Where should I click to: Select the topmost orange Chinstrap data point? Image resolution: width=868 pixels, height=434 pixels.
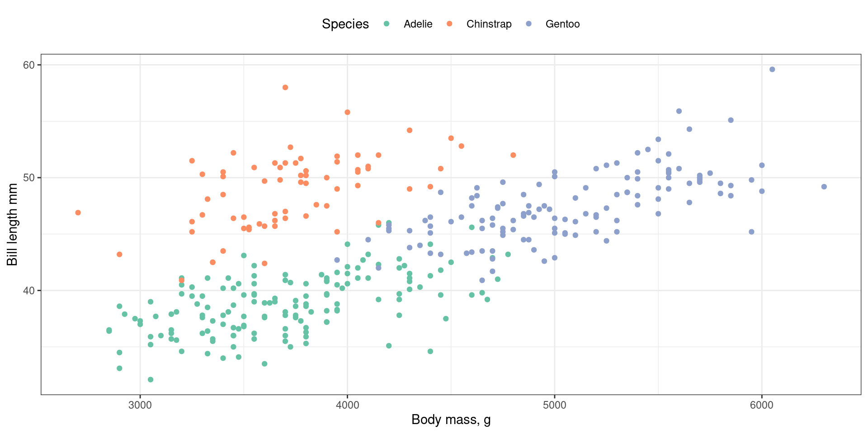(285, 88)
